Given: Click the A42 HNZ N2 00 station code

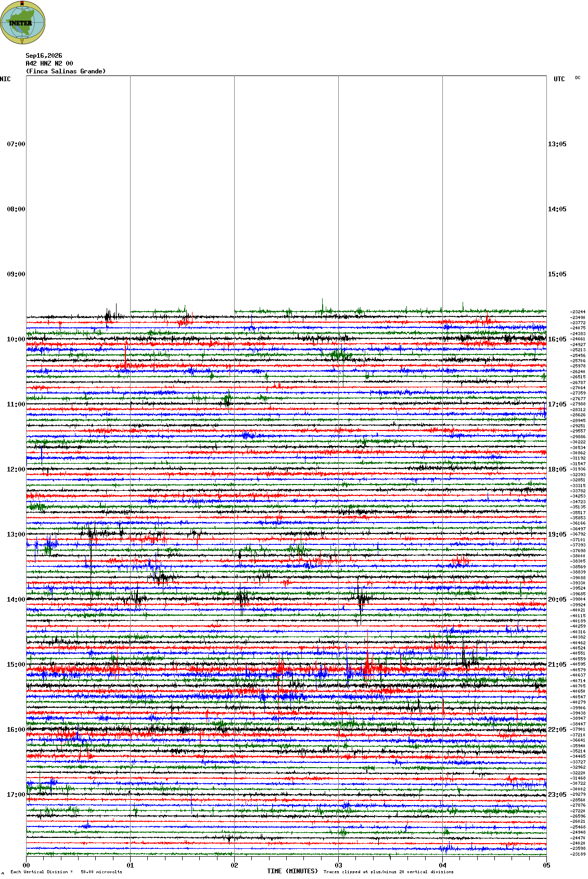Looking at the screenshot, I should click(x=49, y=63).
